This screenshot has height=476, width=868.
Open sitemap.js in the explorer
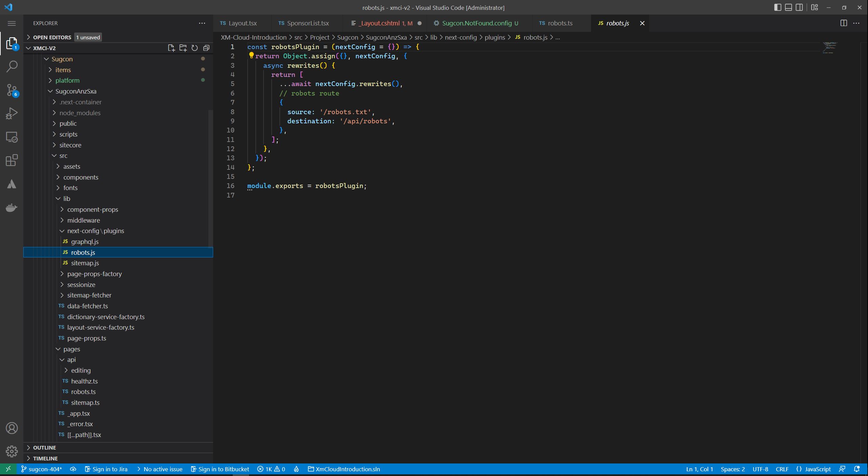coord(85,263)
